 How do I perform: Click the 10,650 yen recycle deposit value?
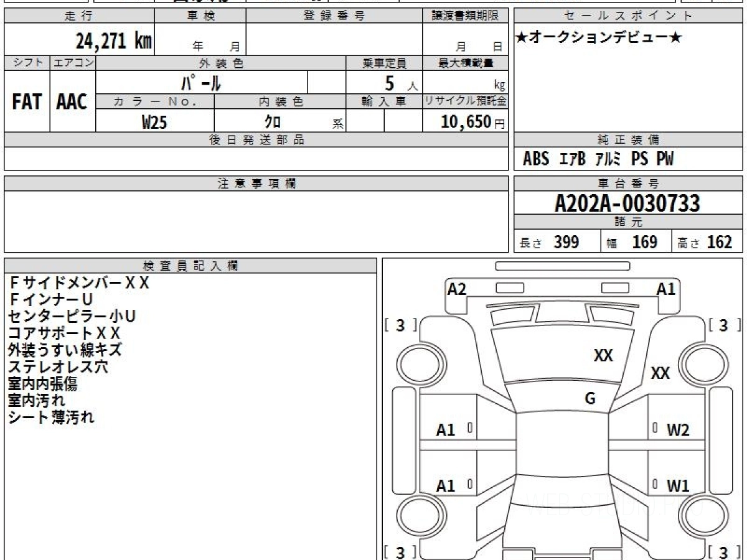[466, 123]
